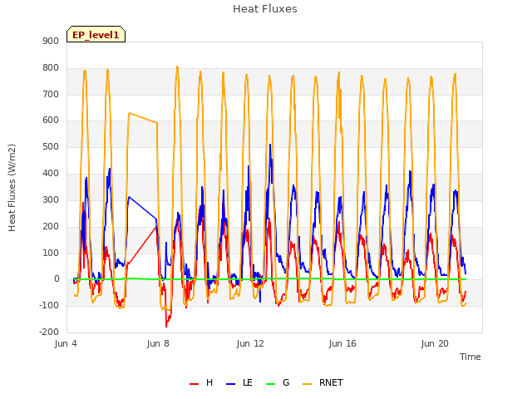532x399 pixels.
Task: Click the Time axis title
Action: pyautogui.click(x=470, y=357)
